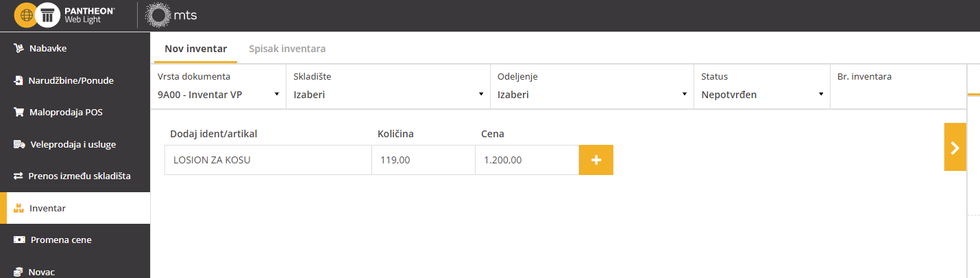Open Veleprodaja i usluge section
This screenshot has width=980, height=278.
75,144
